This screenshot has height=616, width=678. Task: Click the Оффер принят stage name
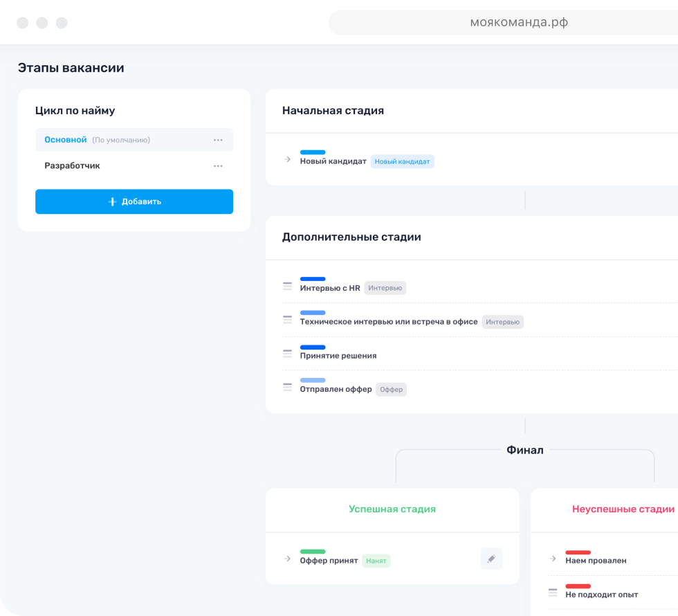click(x=329, y=561)
